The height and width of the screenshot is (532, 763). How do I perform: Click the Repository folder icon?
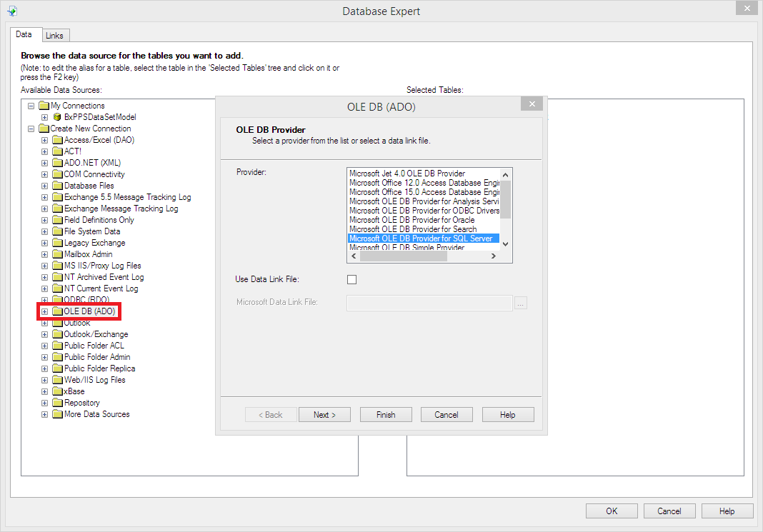pos(58,403)
